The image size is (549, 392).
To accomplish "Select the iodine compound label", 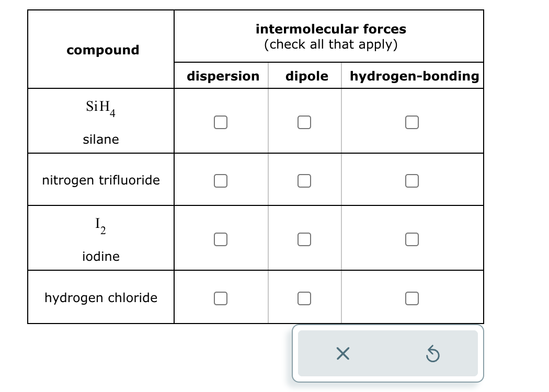I will pyautogui.click(x=101, y=238).
